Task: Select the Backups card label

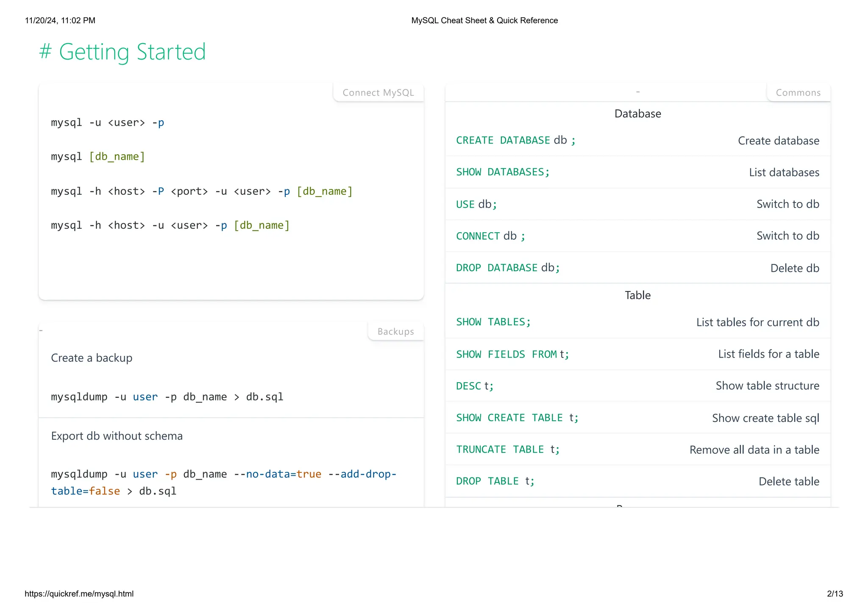Action: (x=395, y=332)
